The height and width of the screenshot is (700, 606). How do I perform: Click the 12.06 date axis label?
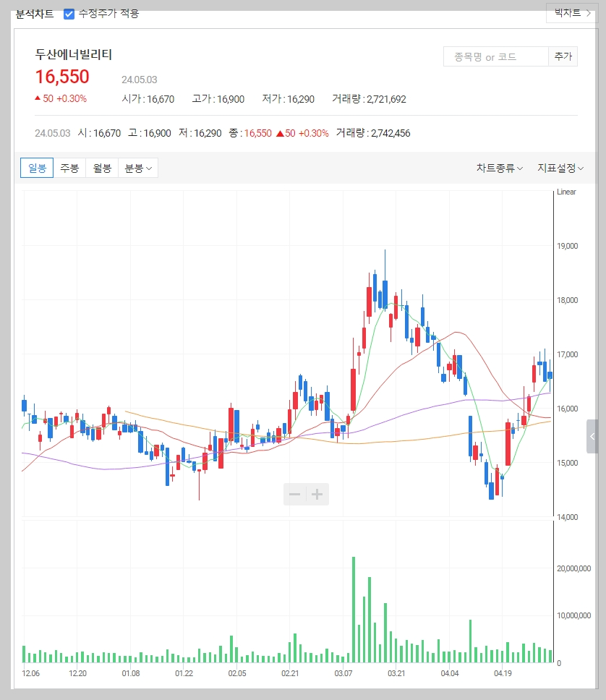(31, 673)
